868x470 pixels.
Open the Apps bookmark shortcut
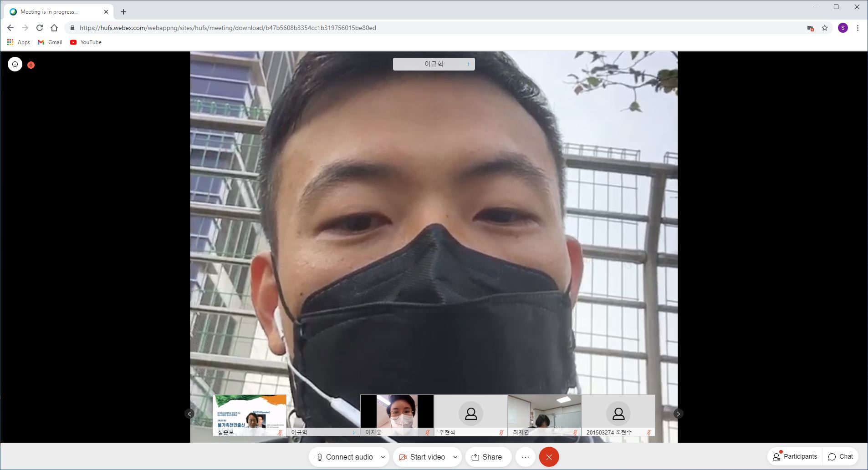click(x=18, y=42)
